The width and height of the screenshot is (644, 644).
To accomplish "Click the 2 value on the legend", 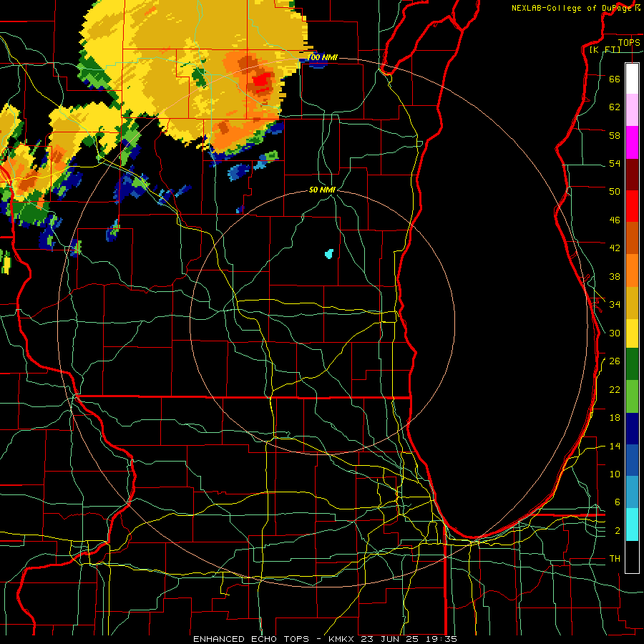I will point(618,531).
